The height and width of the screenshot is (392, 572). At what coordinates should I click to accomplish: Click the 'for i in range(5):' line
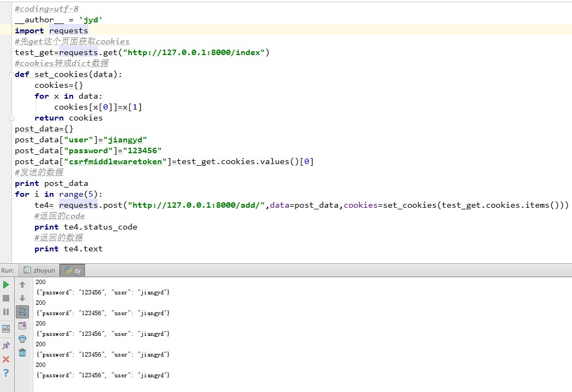[x=59, y=194]
